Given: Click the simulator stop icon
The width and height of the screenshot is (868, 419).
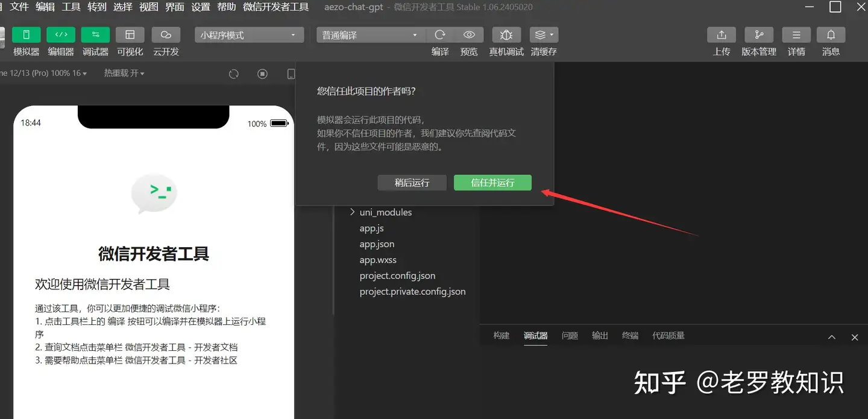Looking at the screenshot, I should point(262,74).
